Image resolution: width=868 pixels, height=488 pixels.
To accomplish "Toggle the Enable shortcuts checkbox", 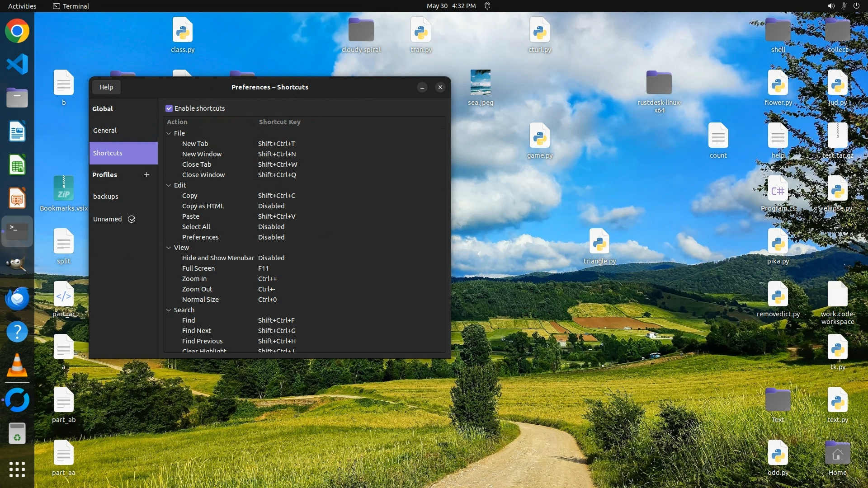I will 169,108.
